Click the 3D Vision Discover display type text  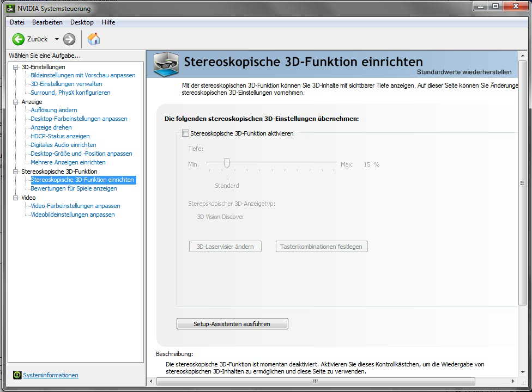221,217
